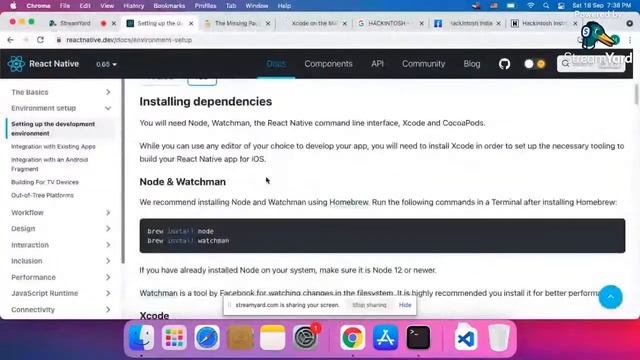Open the Apple menu

13,6
